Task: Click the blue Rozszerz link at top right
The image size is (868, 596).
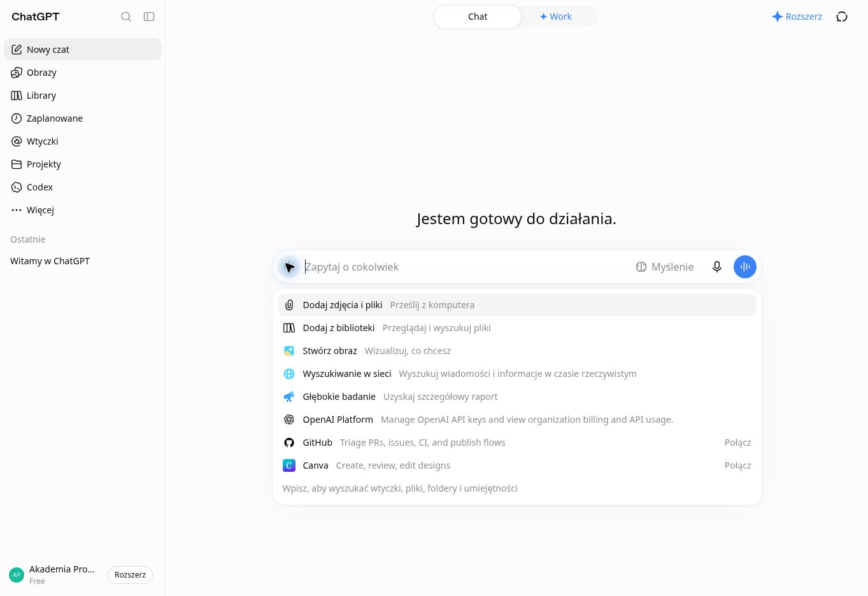Action: coord(797,17)
